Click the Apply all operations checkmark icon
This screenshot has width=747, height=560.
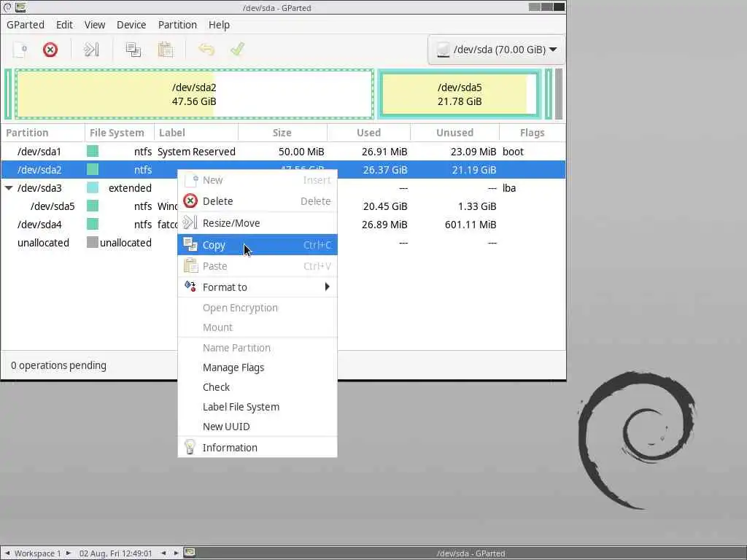pyautogui.click(x=237, y=49)
